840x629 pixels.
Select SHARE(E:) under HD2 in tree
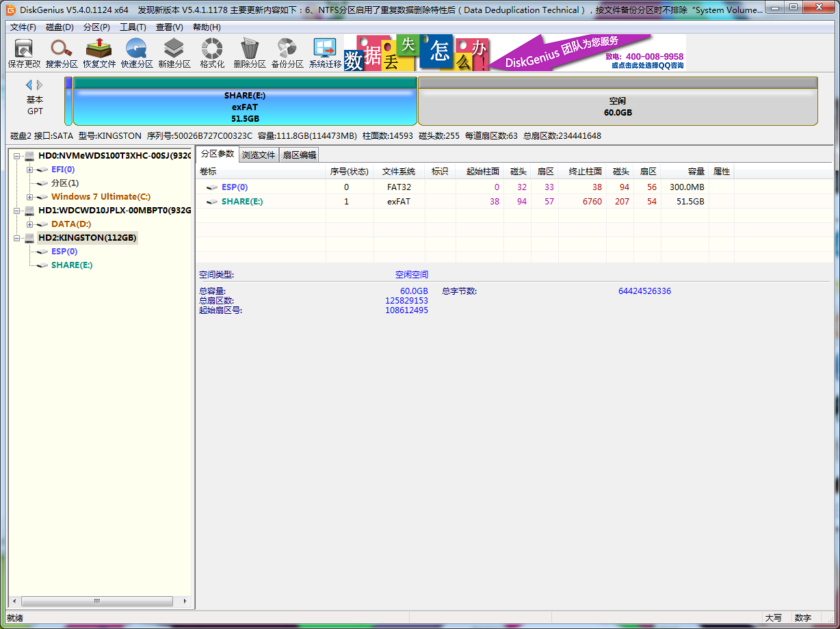tap(72, 265)
